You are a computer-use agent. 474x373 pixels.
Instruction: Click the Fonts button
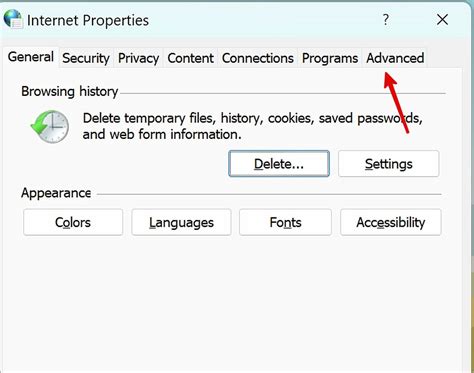click(x=285, y=222)
